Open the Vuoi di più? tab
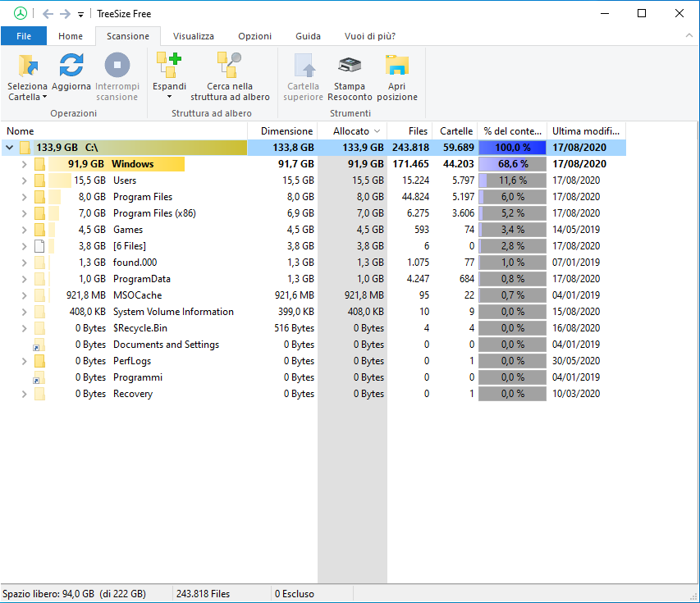This screenshot has height=603, width=700. pyautogui.click(x=369, y=36)
